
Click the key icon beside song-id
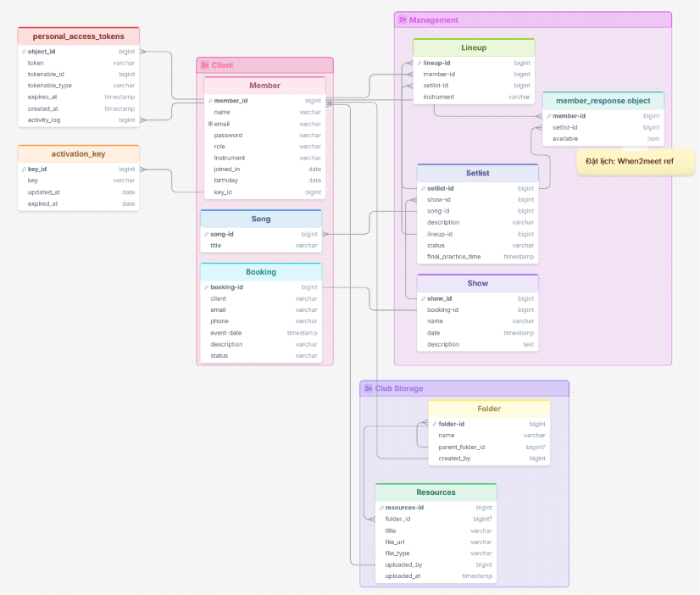coord(206,234)
